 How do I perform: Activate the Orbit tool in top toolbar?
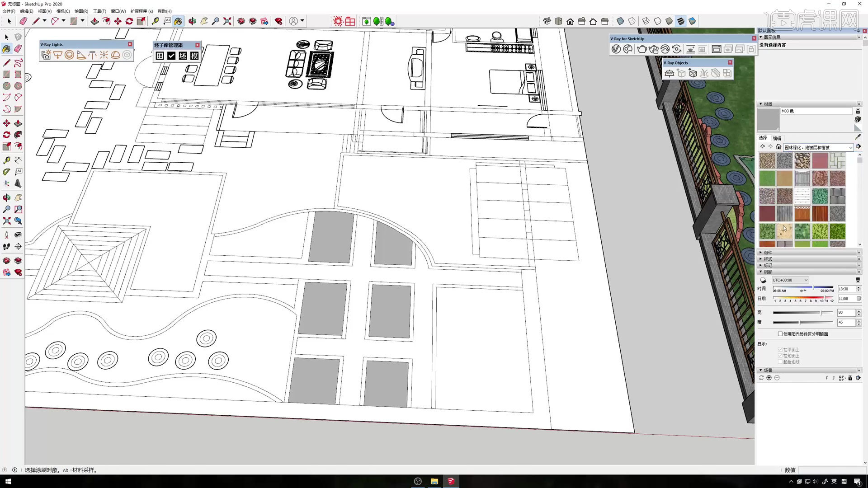click(x=192, y=21)
